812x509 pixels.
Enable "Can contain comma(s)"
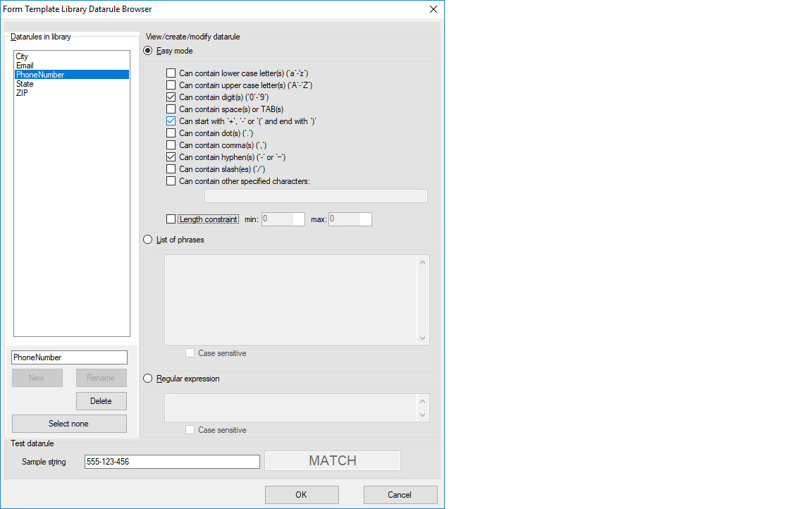point(171,145)
